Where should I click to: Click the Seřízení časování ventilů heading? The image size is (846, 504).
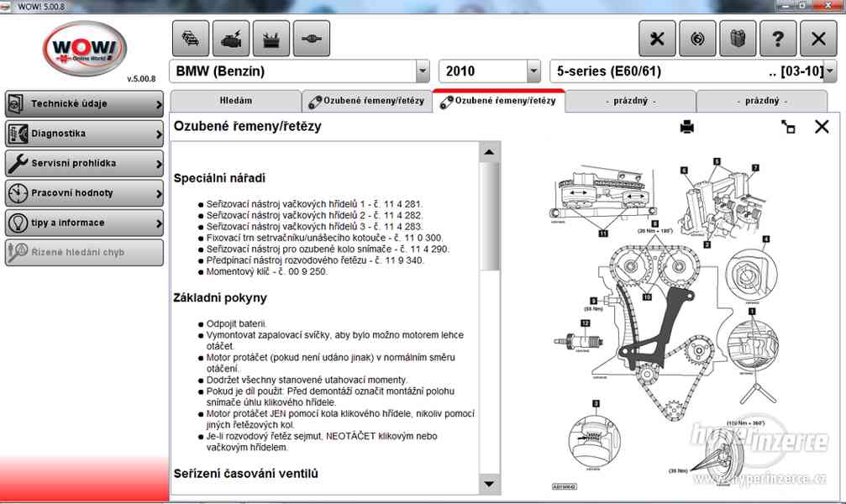(245, 473)
